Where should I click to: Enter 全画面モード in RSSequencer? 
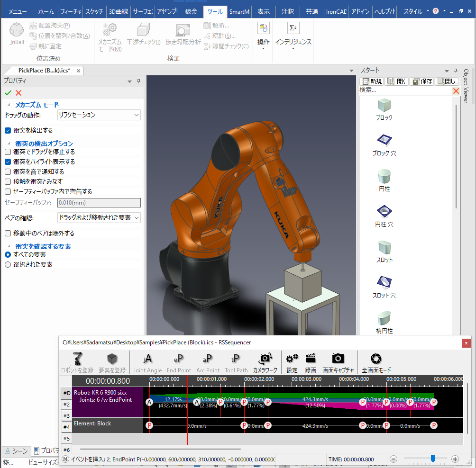[375, 362]
